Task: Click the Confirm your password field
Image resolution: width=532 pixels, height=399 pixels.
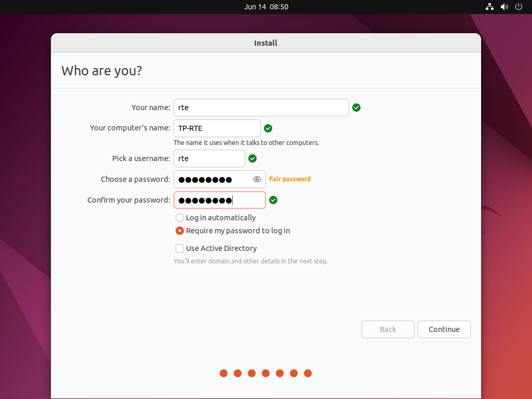Action: point(219,200)
